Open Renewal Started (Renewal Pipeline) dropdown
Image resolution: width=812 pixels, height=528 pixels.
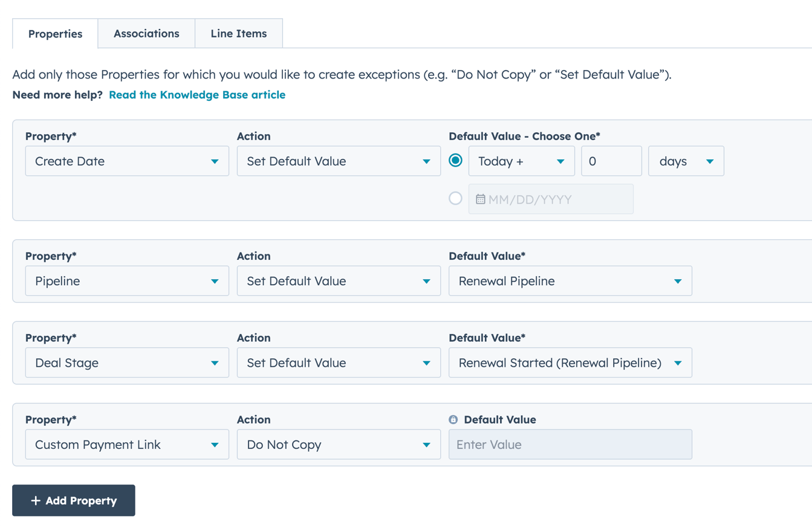570,363
